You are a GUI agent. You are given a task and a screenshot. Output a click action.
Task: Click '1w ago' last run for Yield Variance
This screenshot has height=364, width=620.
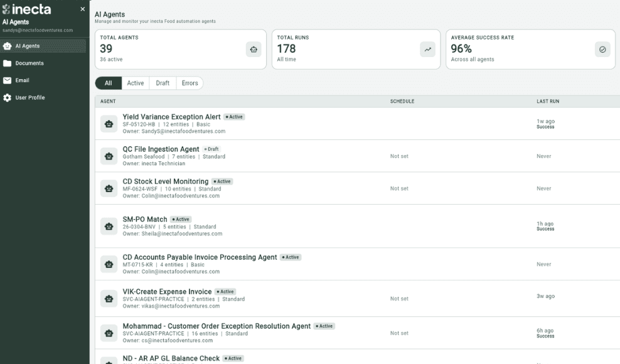click(546, 121)
